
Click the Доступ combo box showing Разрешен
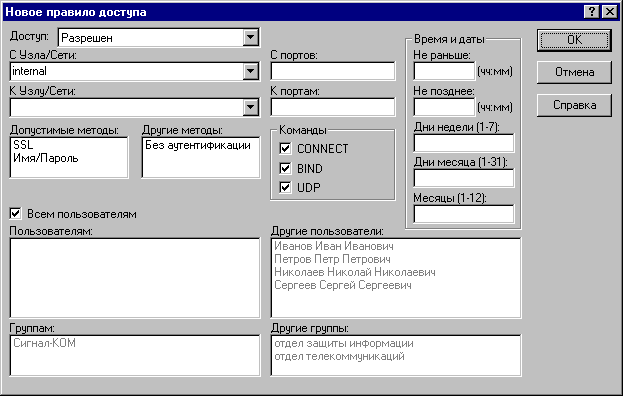(x=159, y=38)
